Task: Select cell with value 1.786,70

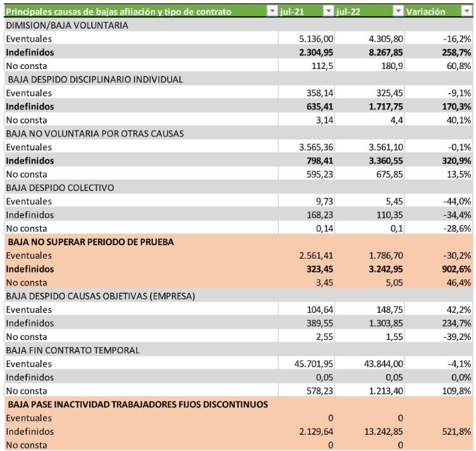Action: coord(369,255)
